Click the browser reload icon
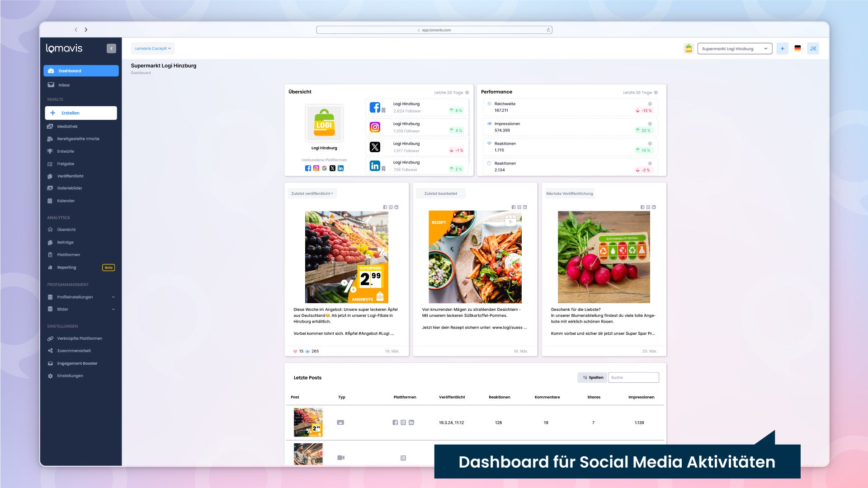Image resolution: width=868 pixels, height=488 pixels. pyautogui.click(x=548, y=30)
